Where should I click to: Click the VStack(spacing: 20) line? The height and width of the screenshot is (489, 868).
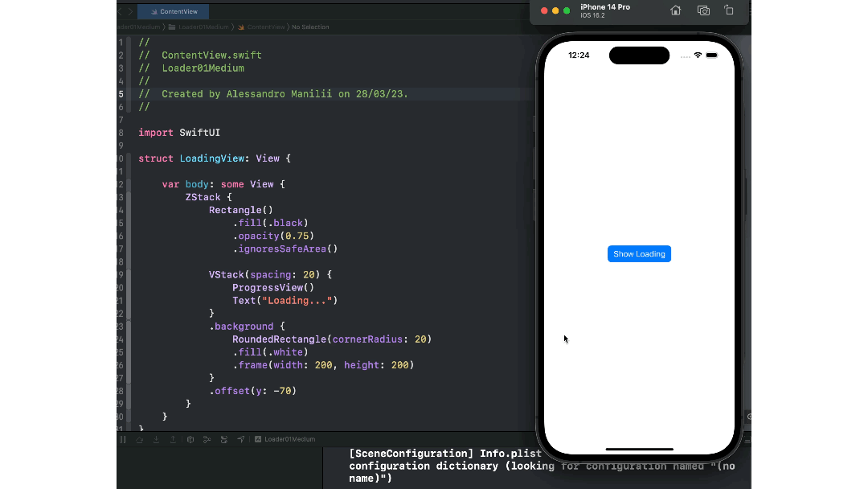tap(270, 275)
